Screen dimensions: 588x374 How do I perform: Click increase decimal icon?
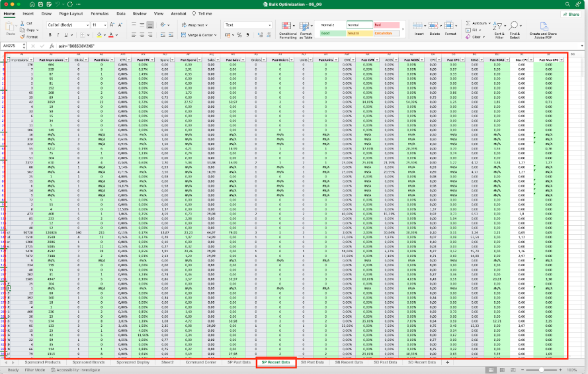260,35
